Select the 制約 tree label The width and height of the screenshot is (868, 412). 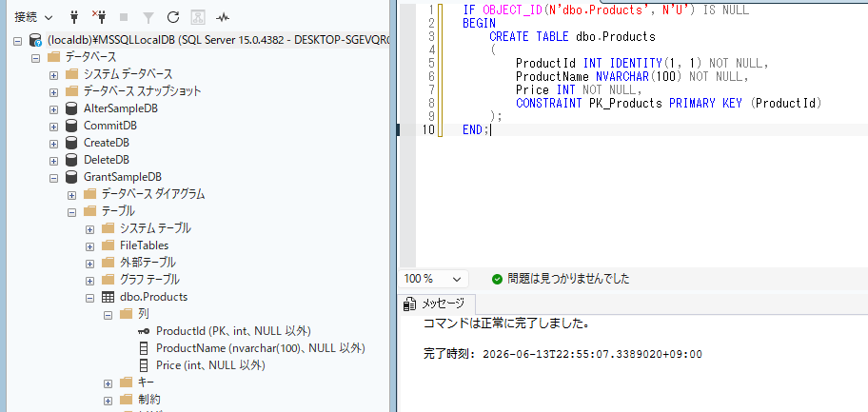click(x=148, y=400)
